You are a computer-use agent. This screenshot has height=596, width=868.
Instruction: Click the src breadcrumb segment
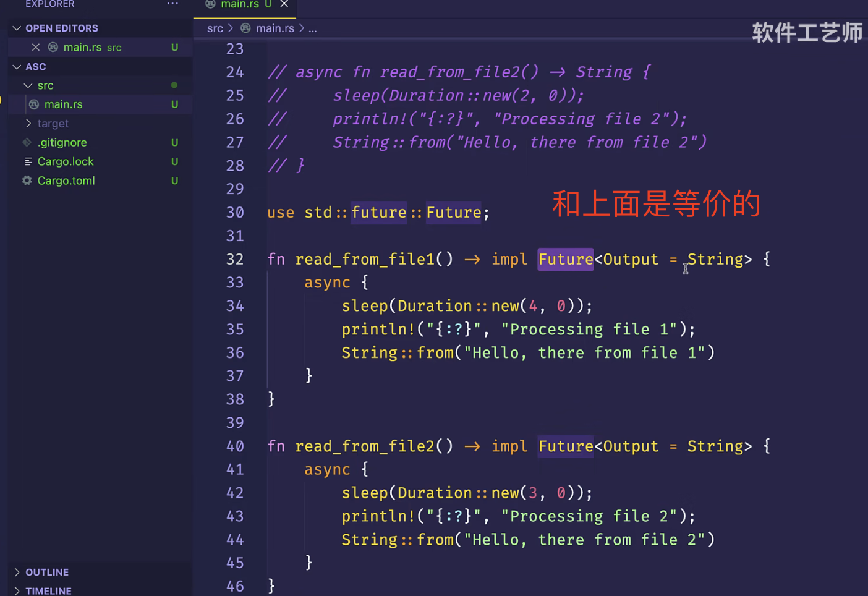click(x=215, y=28)
